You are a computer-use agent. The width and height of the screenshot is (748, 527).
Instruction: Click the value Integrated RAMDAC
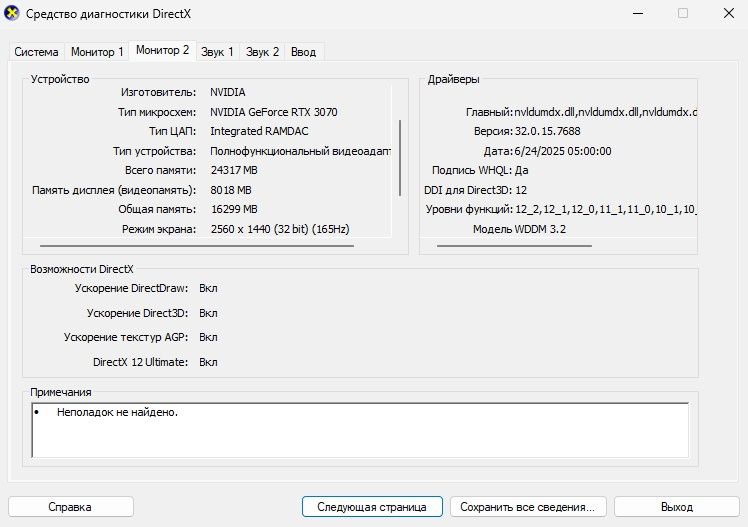coord(259,131)
